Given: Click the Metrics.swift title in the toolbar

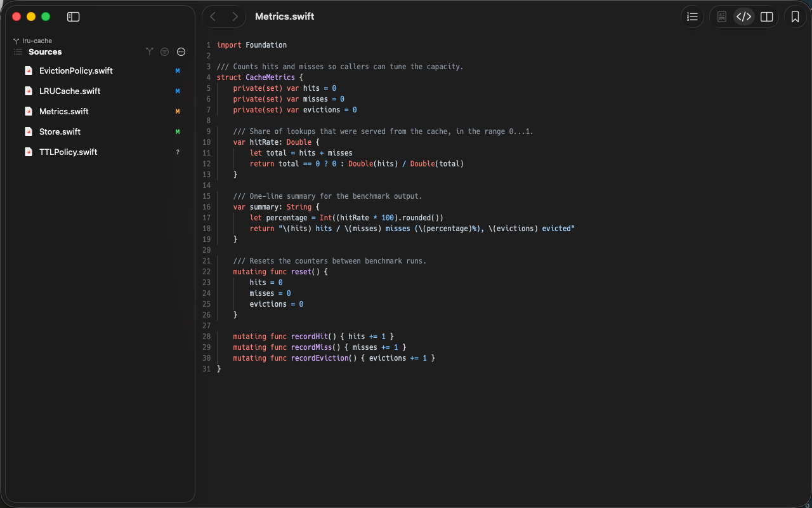Looking at the screenshot, I should (x=284, y=17).
